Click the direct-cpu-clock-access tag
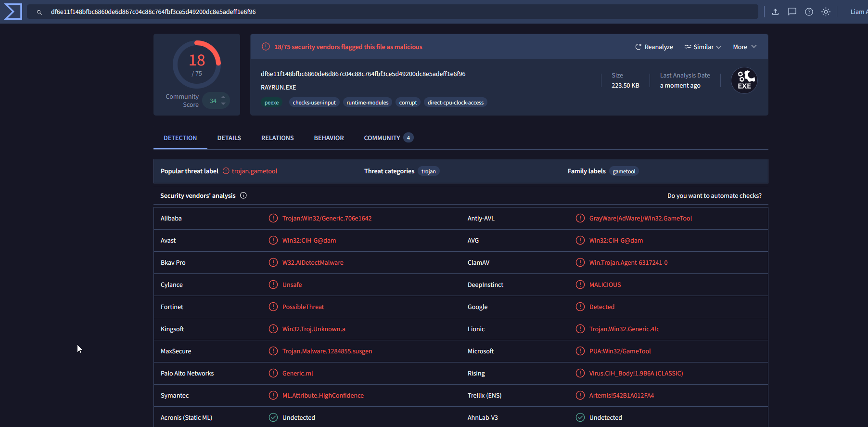 pos(456,103)
